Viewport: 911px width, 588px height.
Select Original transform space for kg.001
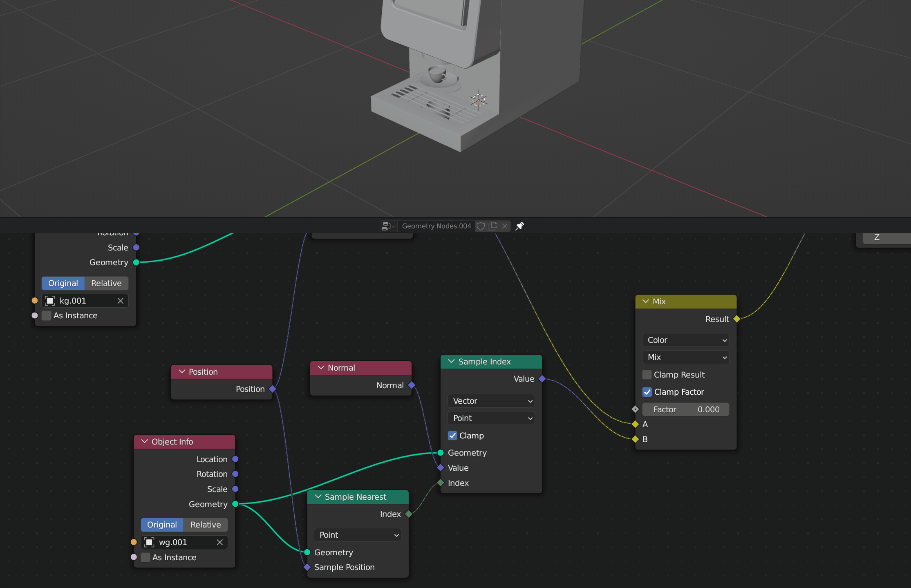tap(63, 283)
